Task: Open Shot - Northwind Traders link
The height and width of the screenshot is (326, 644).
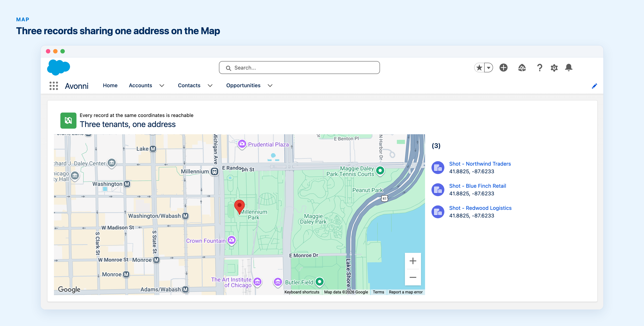Action: pos(480,164)
